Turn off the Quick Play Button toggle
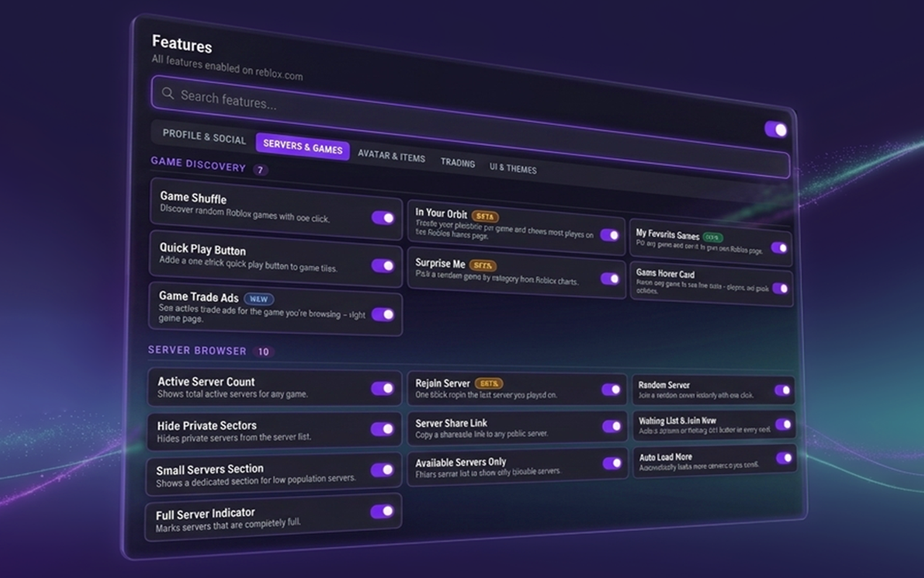The image size is (924, 578). click(x=383, y=265)
